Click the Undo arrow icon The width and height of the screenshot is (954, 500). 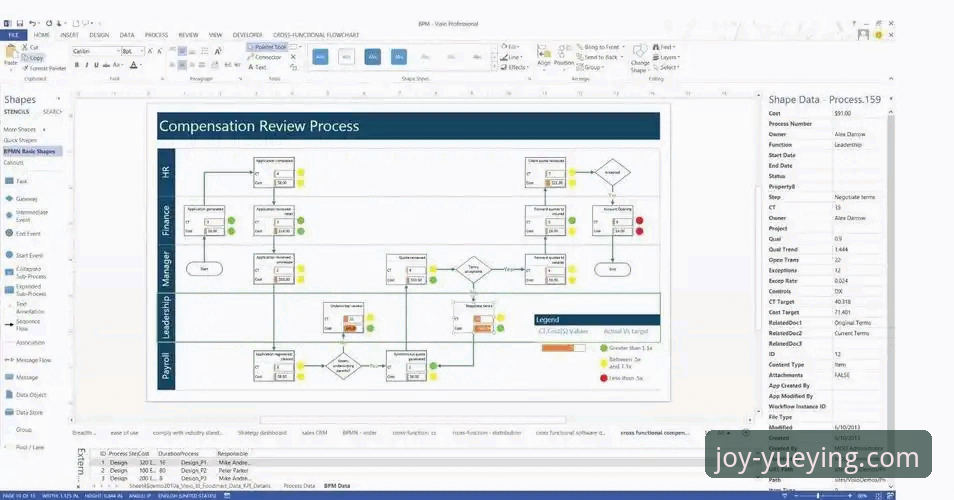(x=33, y=23)
